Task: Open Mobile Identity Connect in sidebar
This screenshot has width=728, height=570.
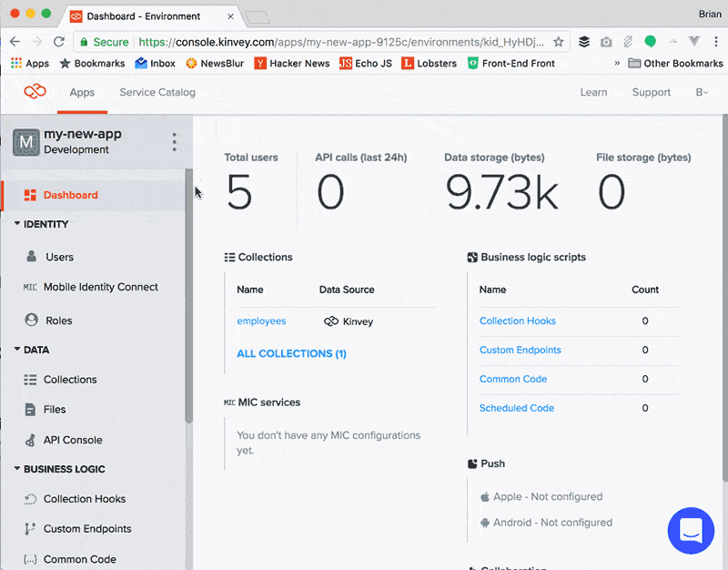Action: tap(100, 287)
